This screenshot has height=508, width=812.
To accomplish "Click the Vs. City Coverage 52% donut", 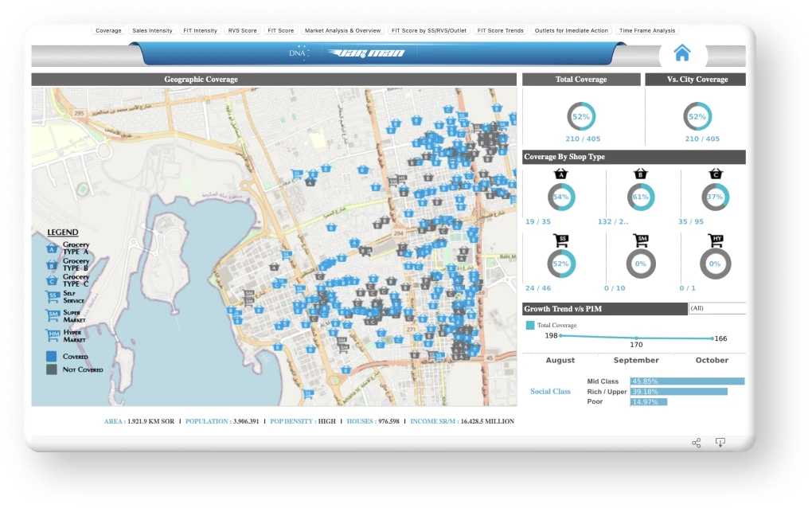I will tap(697, 116).
